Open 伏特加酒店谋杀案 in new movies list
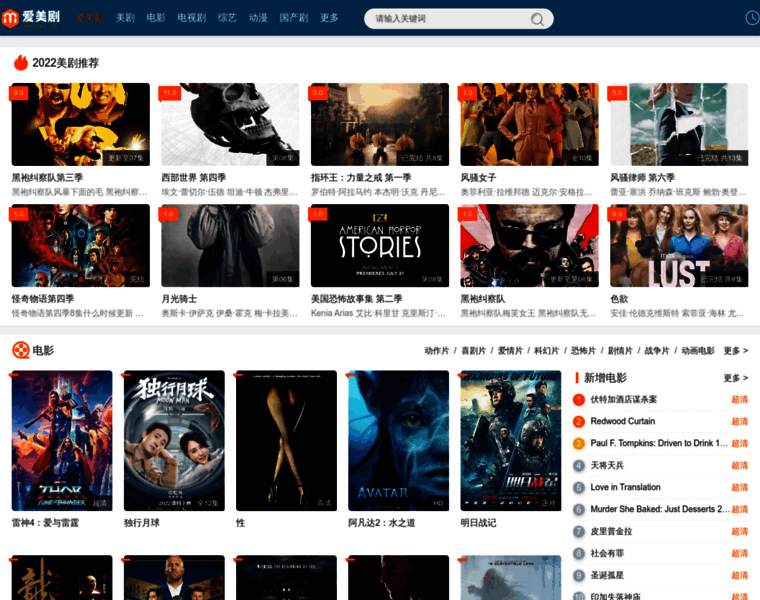This screenshot has height=600, width=760. pyautogui.click(x=623, y=399)
